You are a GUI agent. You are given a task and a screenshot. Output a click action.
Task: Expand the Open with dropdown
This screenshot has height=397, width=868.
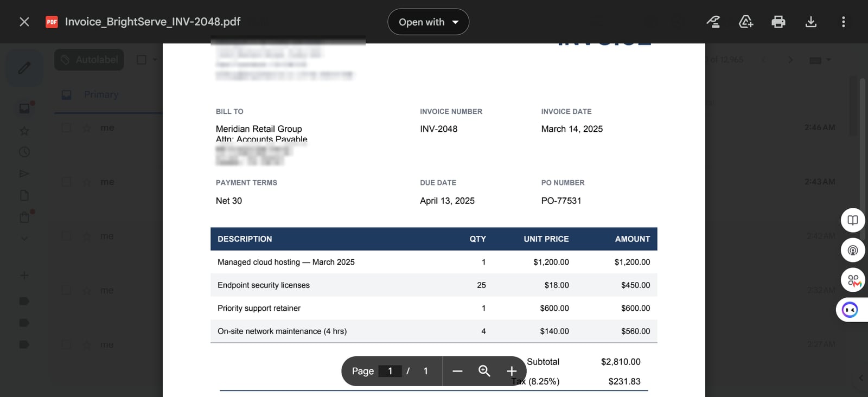pos(428,22)
